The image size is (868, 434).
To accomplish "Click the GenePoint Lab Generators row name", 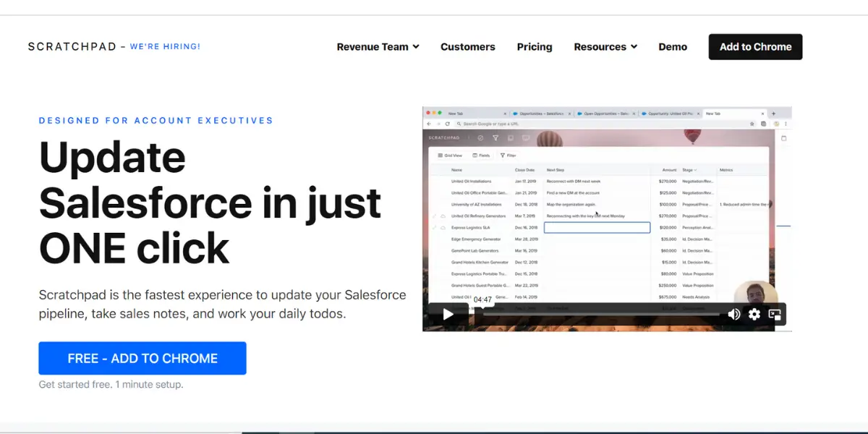I will [x=475, y=251].
